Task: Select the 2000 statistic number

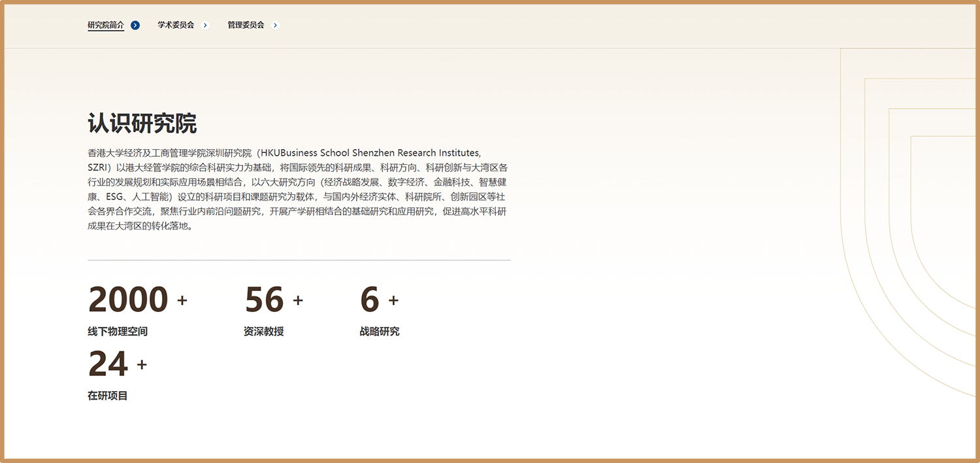Action: [128, 300]
